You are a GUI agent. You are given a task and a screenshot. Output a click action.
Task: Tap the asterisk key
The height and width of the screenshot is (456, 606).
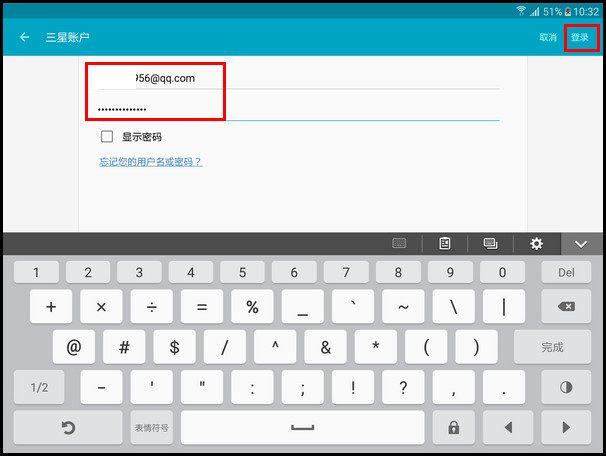coord(376,347)
